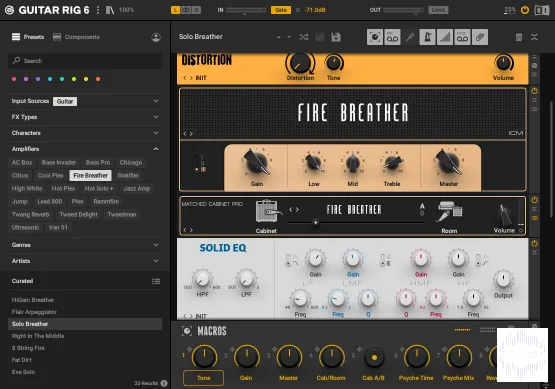
Task: Select the HiGain Breather preset
Action: click(85, 300)
